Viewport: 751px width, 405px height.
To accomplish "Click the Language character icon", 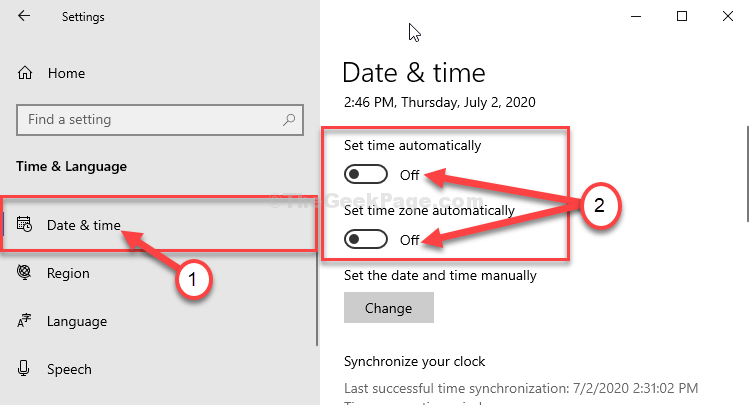I will 24,320.
